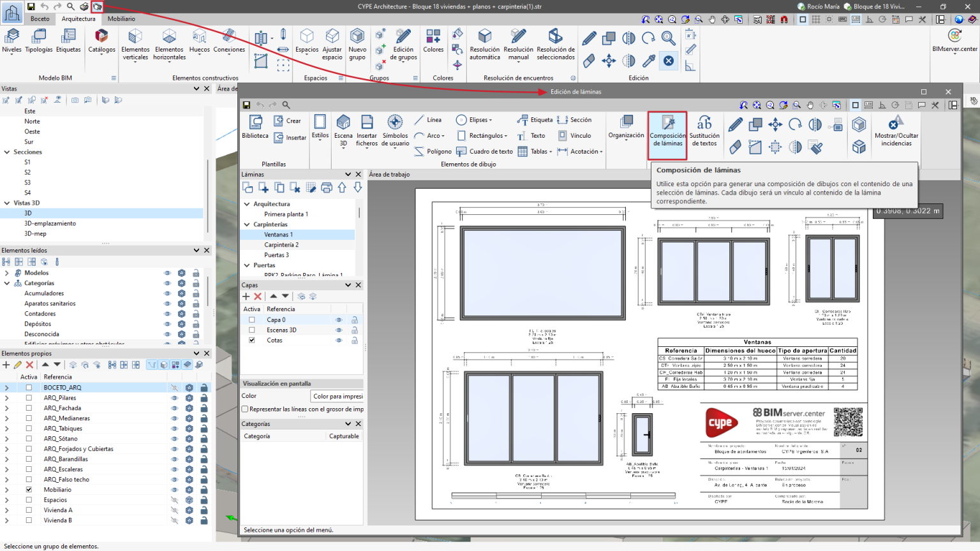Select 3D-emplazamiento view

[x=50, y=224]
